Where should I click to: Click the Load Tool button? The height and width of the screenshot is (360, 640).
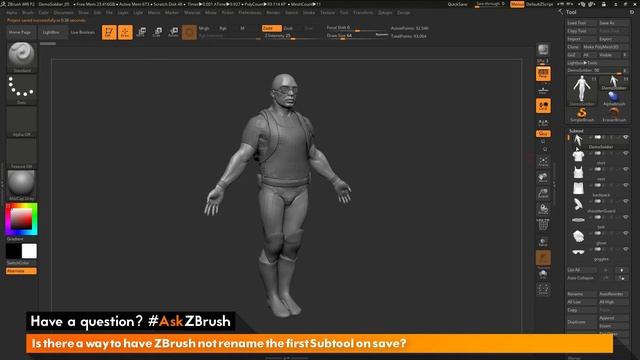pyautogui.click(x=582, y=23)
